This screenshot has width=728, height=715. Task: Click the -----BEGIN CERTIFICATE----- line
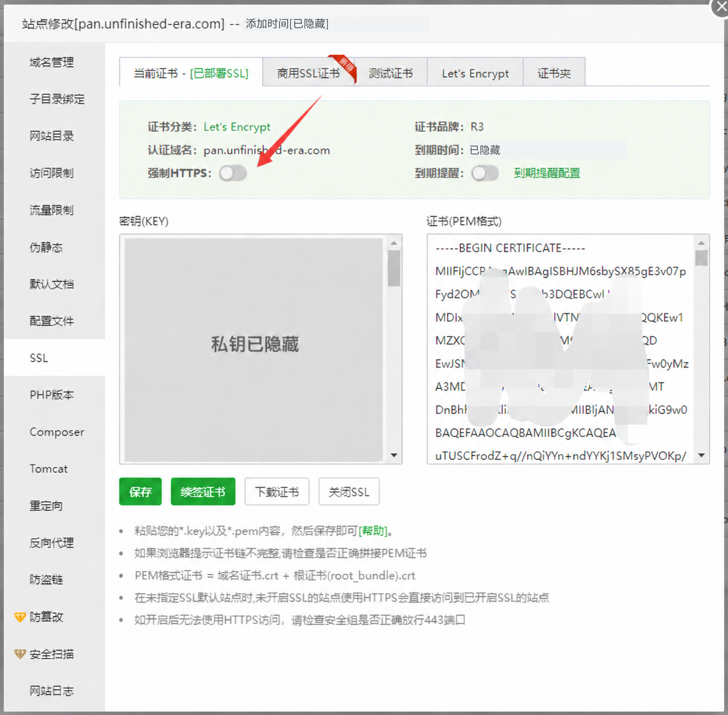[510, 248]
